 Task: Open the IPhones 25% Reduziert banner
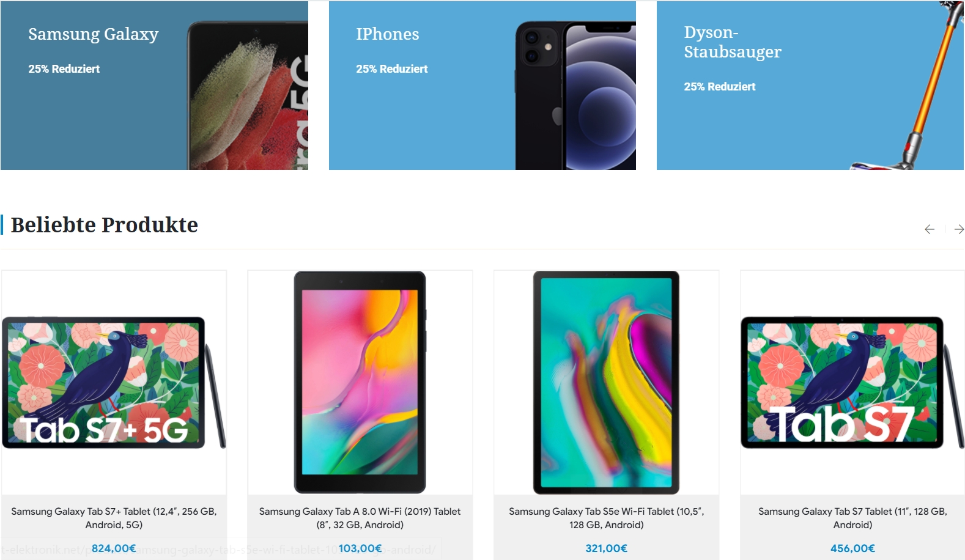(482, 86)
